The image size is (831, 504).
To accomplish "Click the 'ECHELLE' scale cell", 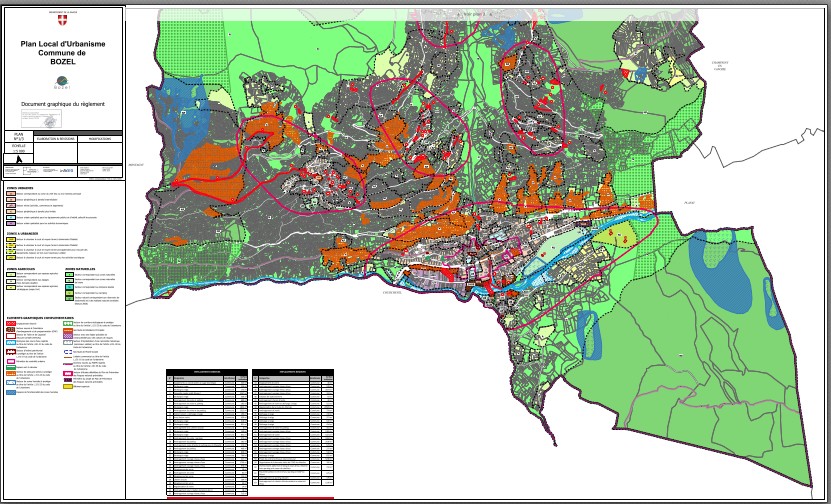I will (17, 145).
